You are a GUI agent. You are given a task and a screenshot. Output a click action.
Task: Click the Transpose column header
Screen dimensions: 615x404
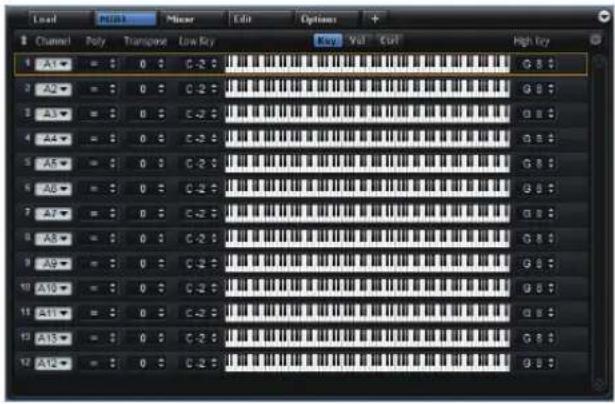[x=145, y=41]
